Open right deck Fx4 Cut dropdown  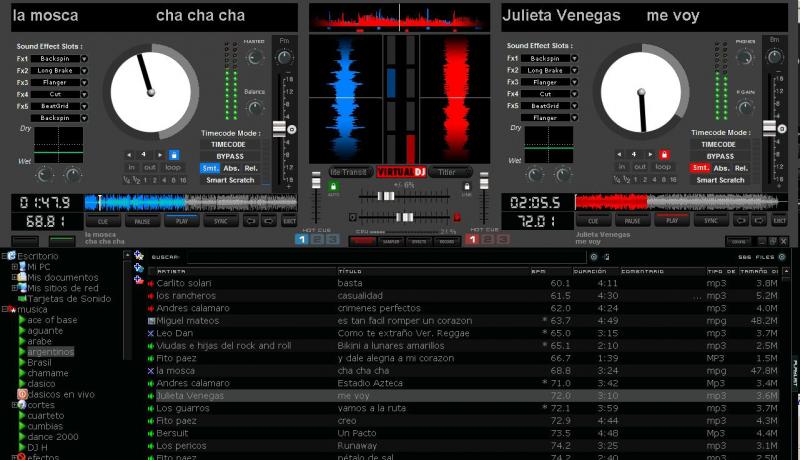(574, 94)
